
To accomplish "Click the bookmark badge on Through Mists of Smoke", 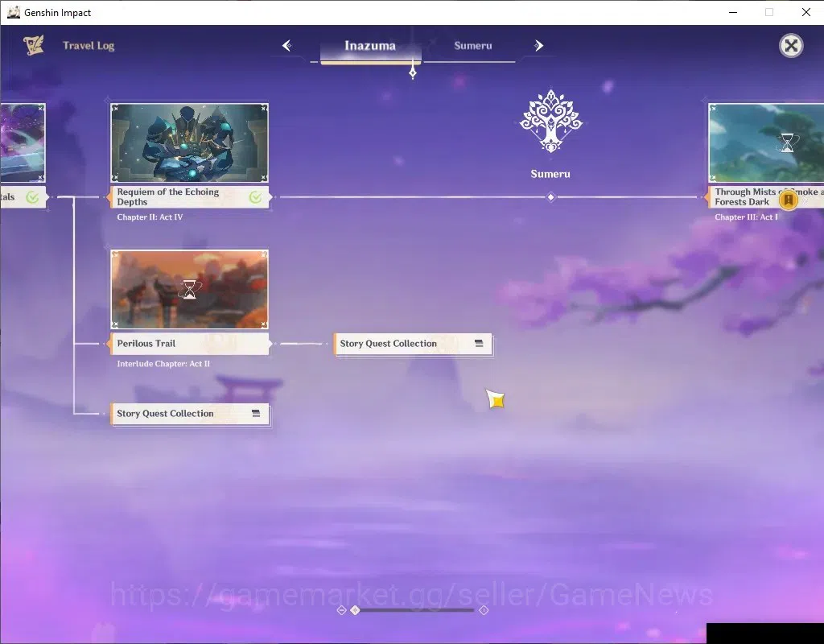I will tap(789, 200).
